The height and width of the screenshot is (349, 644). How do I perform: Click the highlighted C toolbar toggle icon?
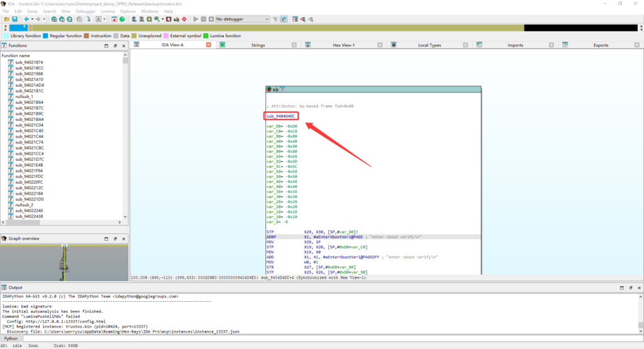pyautogui.click(x=284, y=19)
